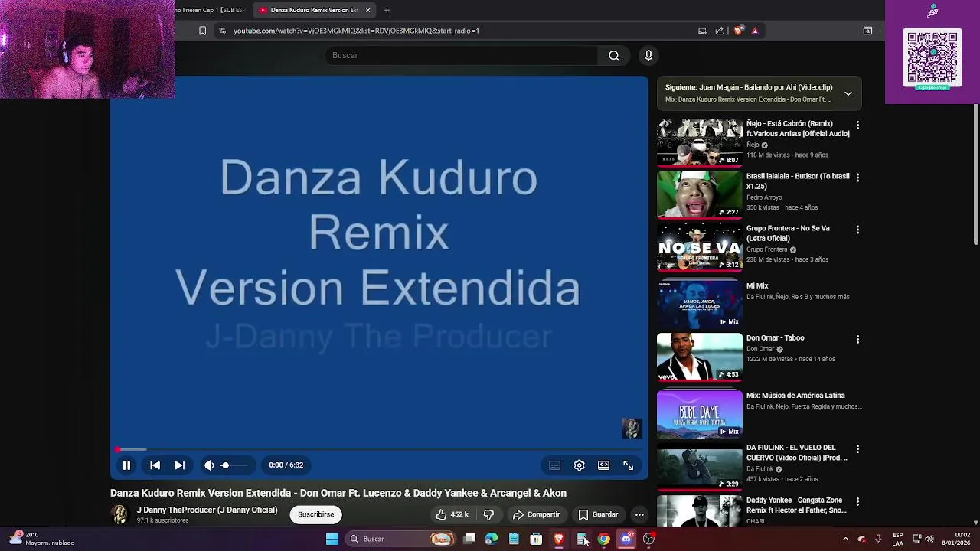Image resolution: width=980 pixels, height=551 pixels.
Task: Adjust the player volume slider
Action: (x=234, y=465)
